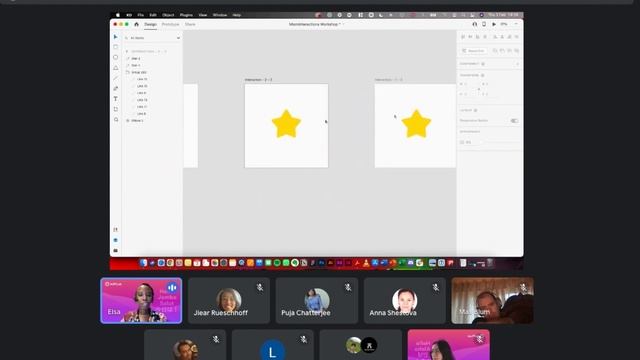Select the yellow star on right artboard

pos(416,124)
